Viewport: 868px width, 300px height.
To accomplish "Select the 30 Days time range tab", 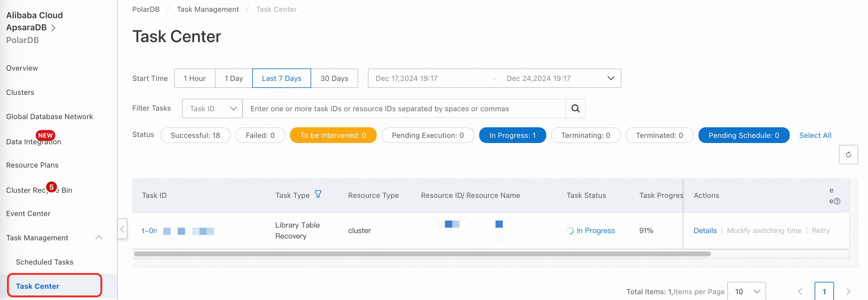I will point(334,78).
